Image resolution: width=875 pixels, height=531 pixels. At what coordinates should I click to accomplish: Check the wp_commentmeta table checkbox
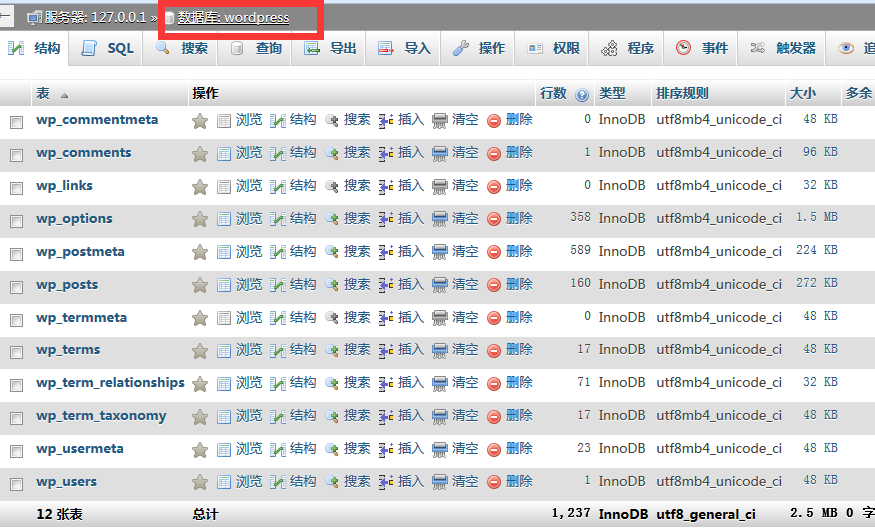pyautogui.click(x=16, y=122)
